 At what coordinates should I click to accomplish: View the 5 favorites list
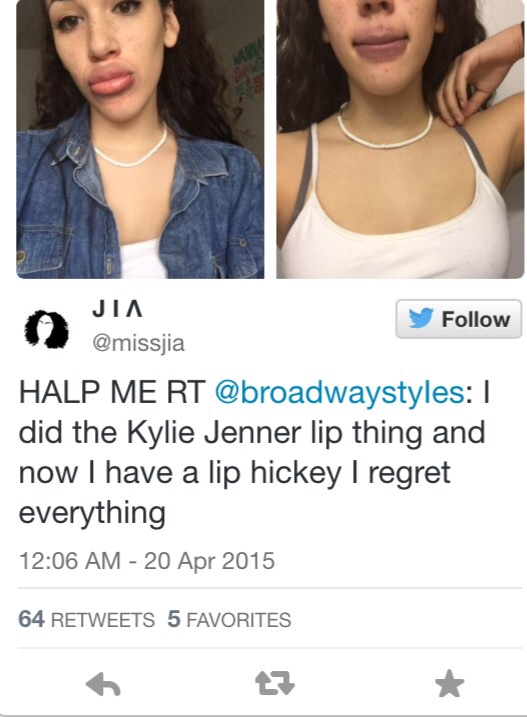pyautogui.click(x=229, y=620)
